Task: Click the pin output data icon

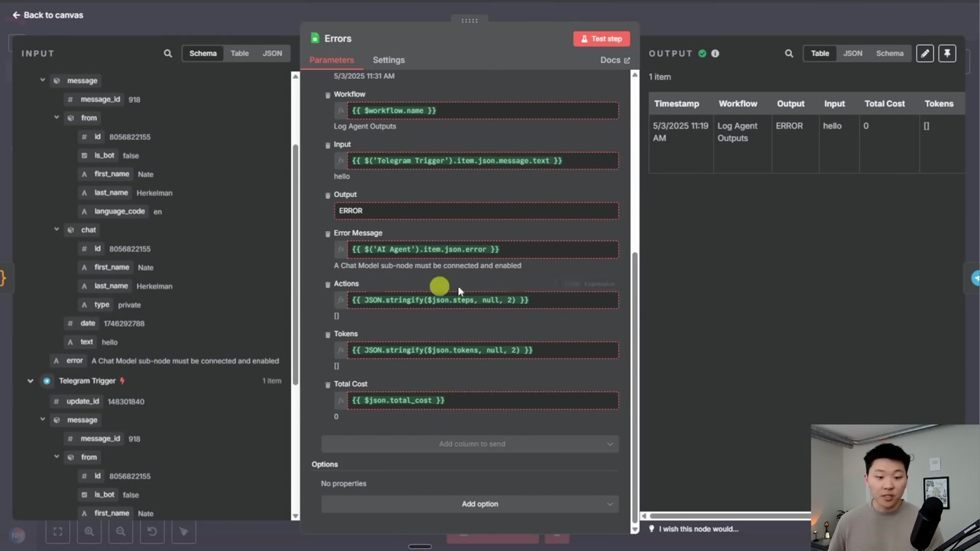Action: 947,53
